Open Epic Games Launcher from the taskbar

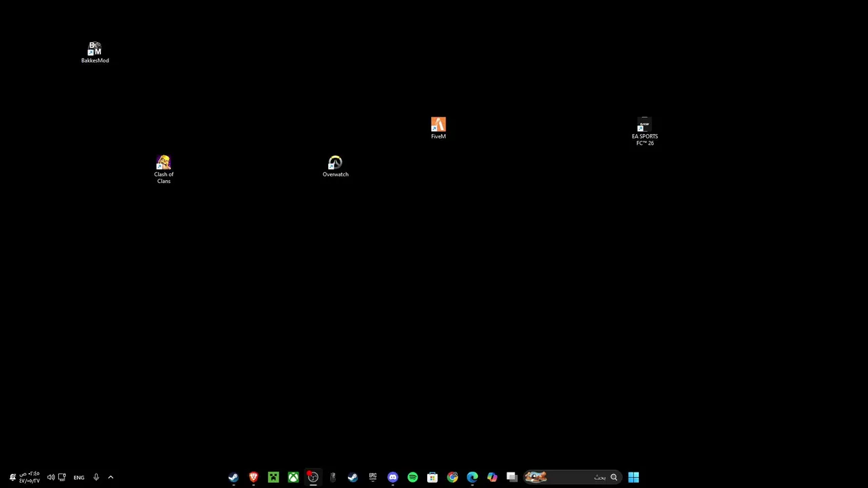tap(372, 477)
